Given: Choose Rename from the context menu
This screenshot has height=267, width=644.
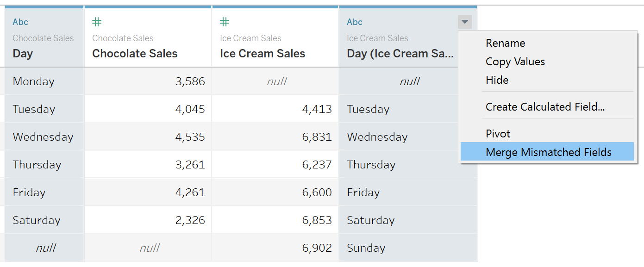Looking at the screenshot, I should pyautogui.click(x=506, y=43).
